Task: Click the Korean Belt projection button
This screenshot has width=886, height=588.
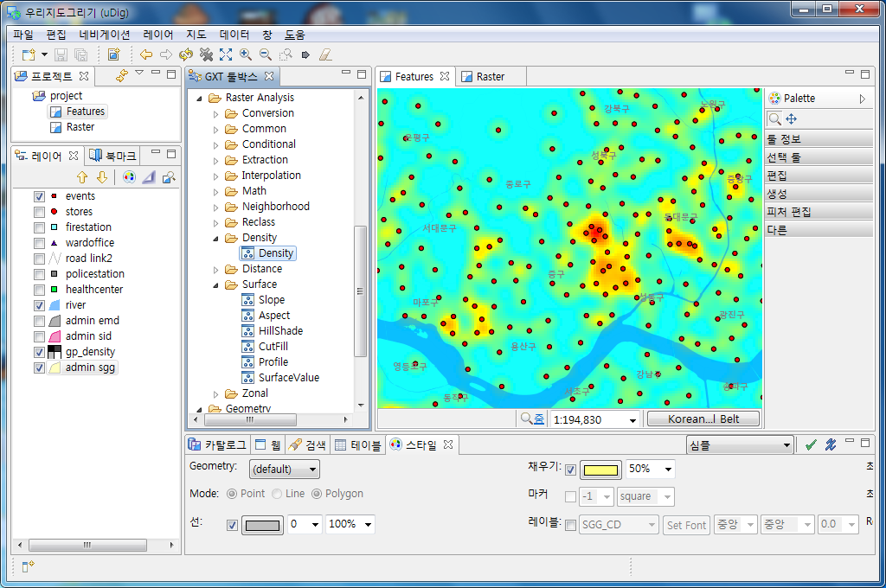Action: pyautogui.click(x=703, y=418)
